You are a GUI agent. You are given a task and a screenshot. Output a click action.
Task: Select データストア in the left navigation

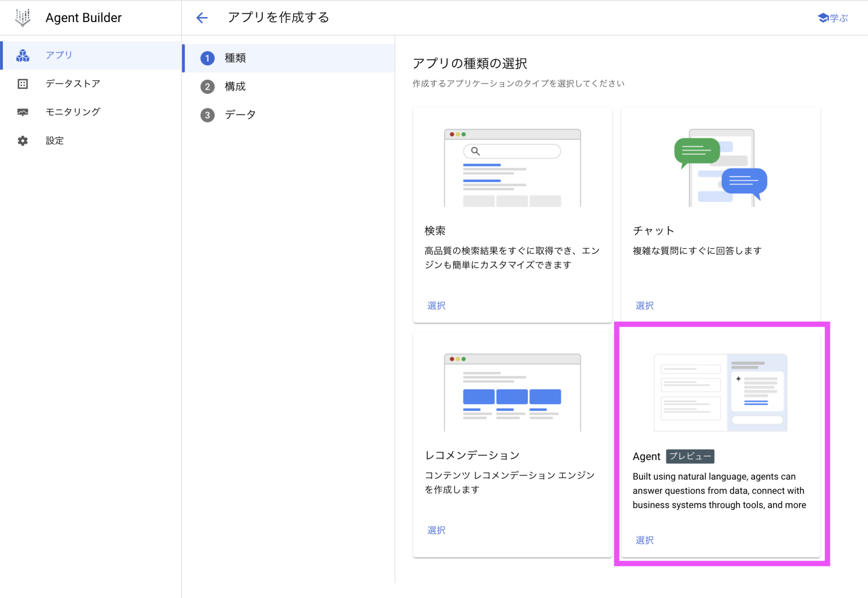point(73,83)
